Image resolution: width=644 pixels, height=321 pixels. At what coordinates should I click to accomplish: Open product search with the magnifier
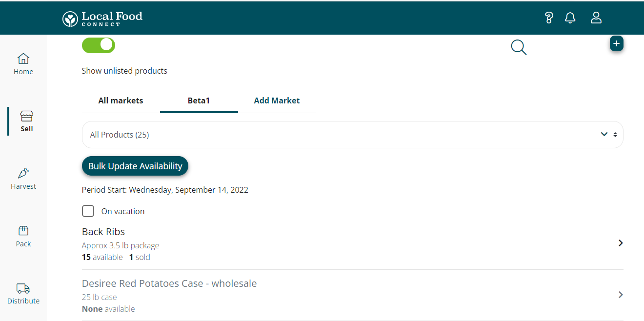coord(518,47)
